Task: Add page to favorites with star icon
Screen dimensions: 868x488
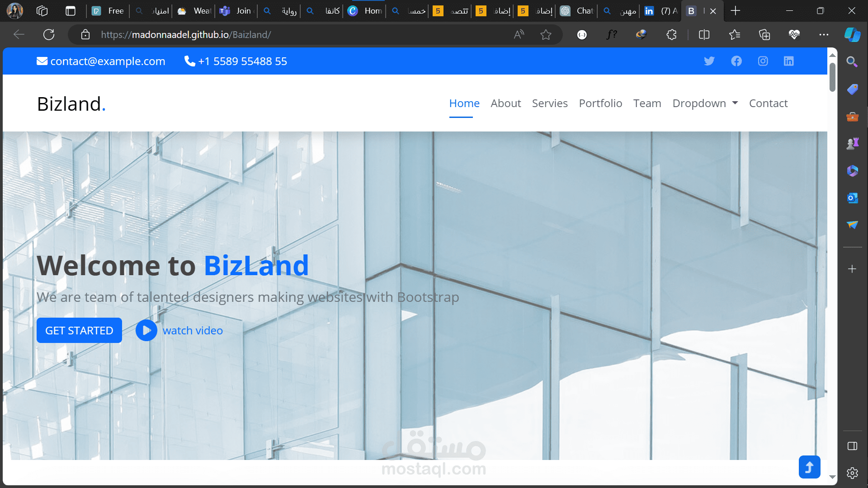Action: (x=546, y=35)
